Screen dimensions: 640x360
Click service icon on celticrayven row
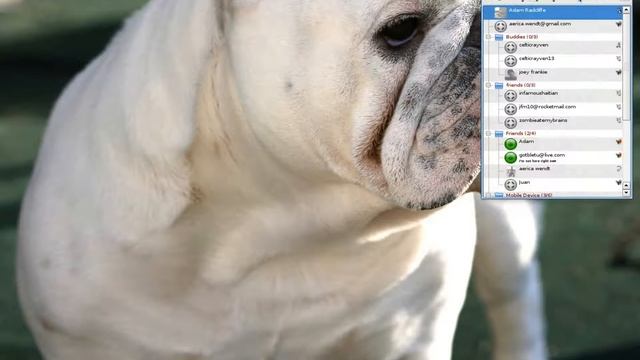click(619, 45)
